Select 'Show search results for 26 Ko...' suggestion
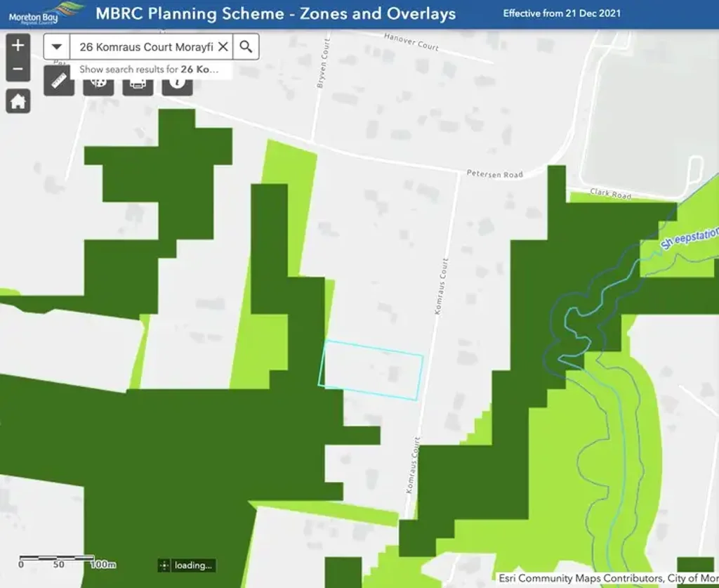 [149, 70]
